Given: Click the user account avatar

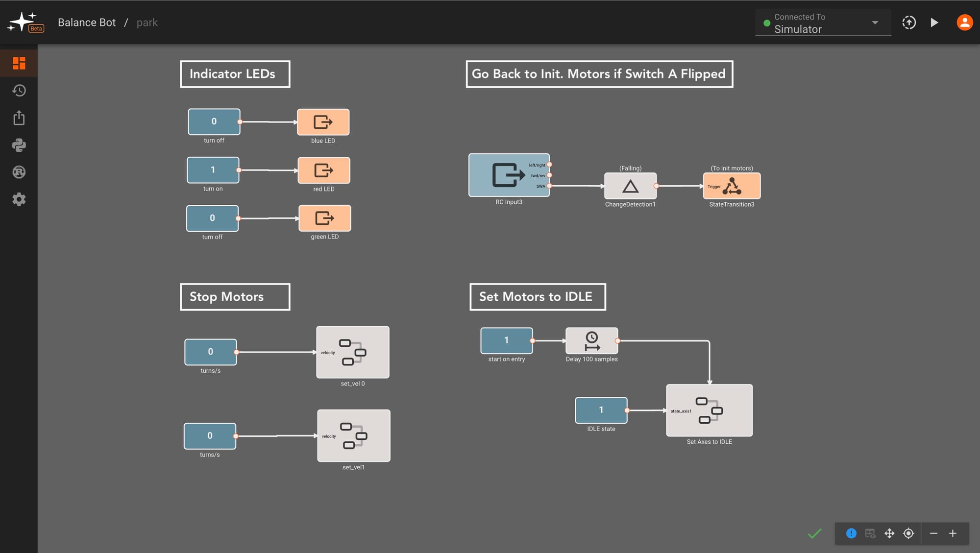Looking at the screenshot, I should coord(964,23).
